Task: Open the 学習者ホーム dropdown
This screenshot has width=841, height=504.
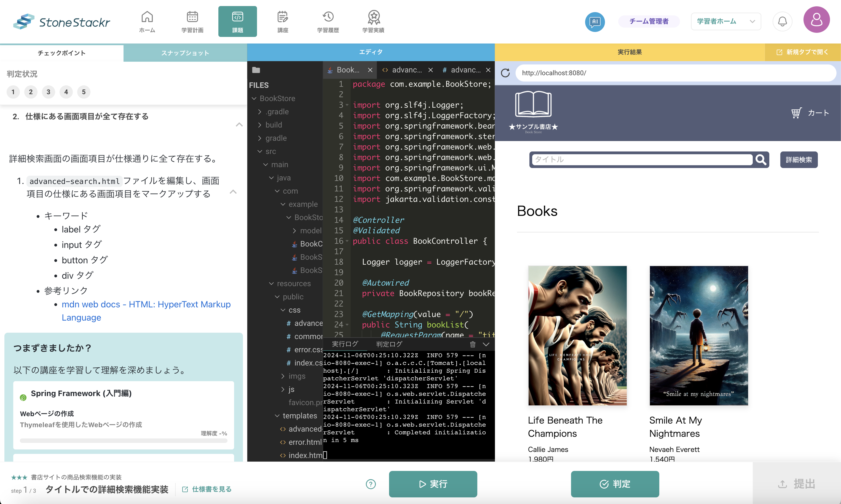Action: pyautogui.click(x=725, y=21)
